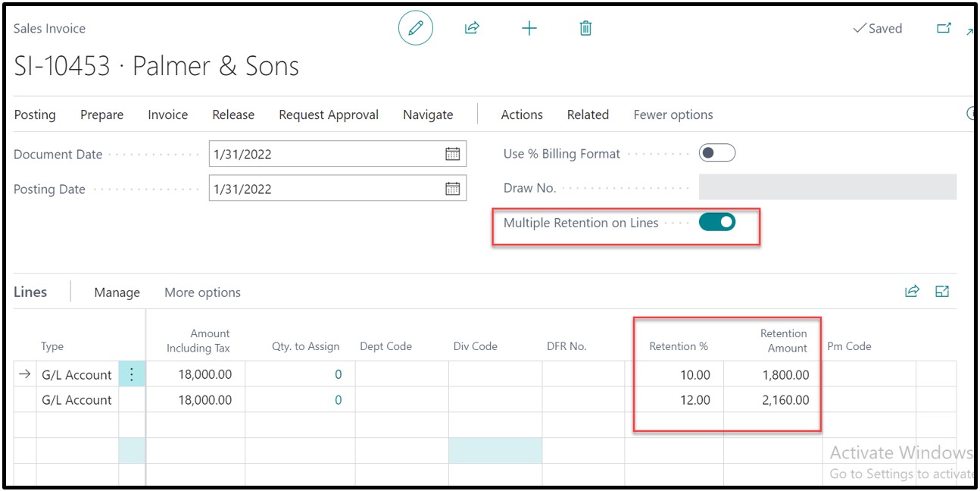Click the share icon in header

pos(472,29)
